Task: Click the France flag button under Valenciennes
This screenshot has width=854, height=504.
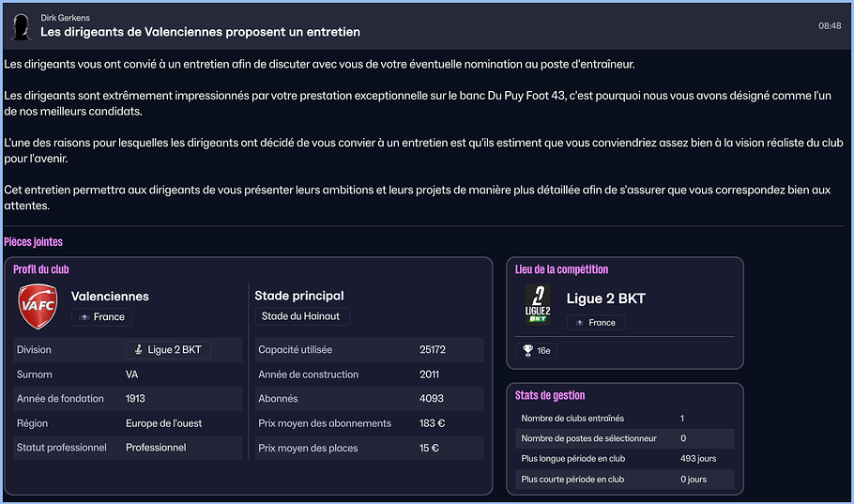Action: [102, 317]
